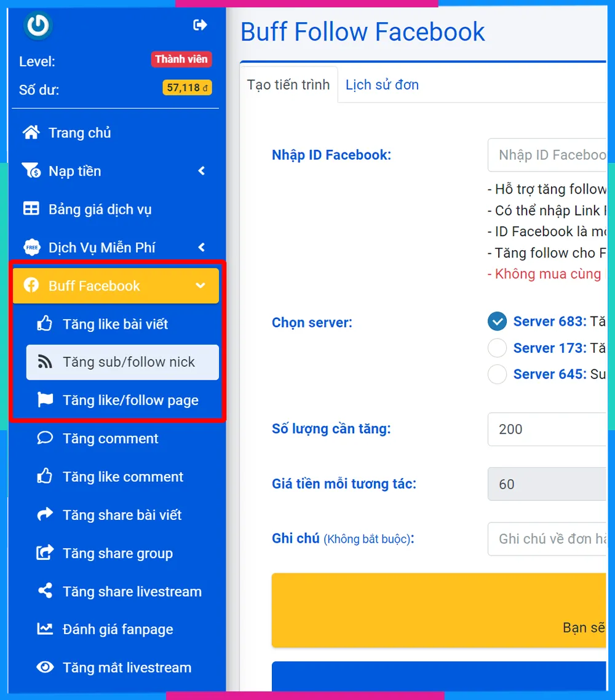Viewport: 615px width, 700px height.
Task: Click the share arrow icon for Tăng share bài viết
Action: point(44,514)
